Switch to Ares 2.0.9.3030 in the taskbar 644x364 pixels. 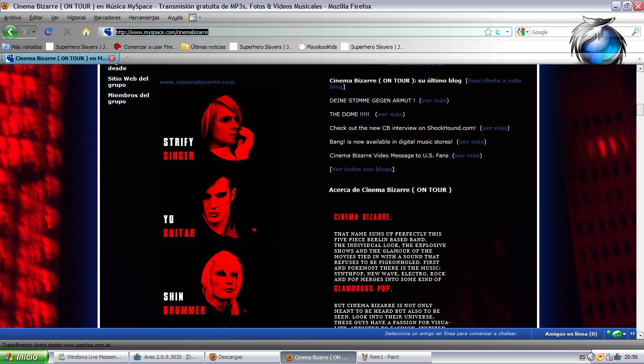pos(167,357)
